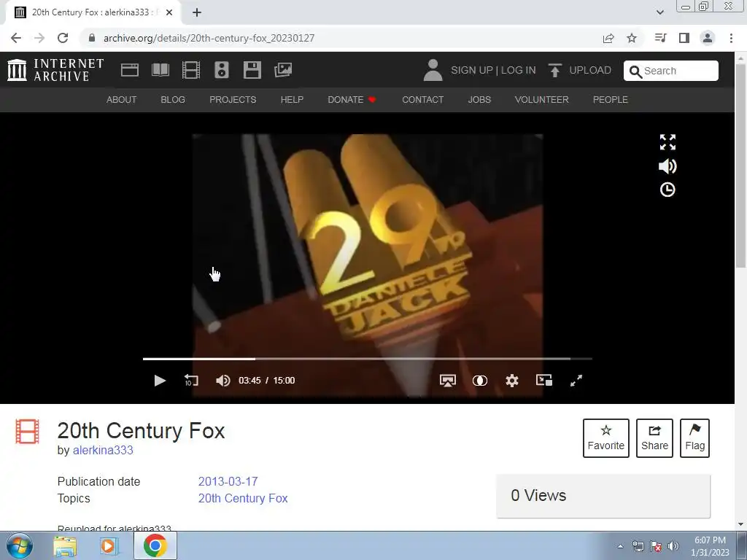Click the Share button
The image size is (747, 560).
(x=654, y=438)
